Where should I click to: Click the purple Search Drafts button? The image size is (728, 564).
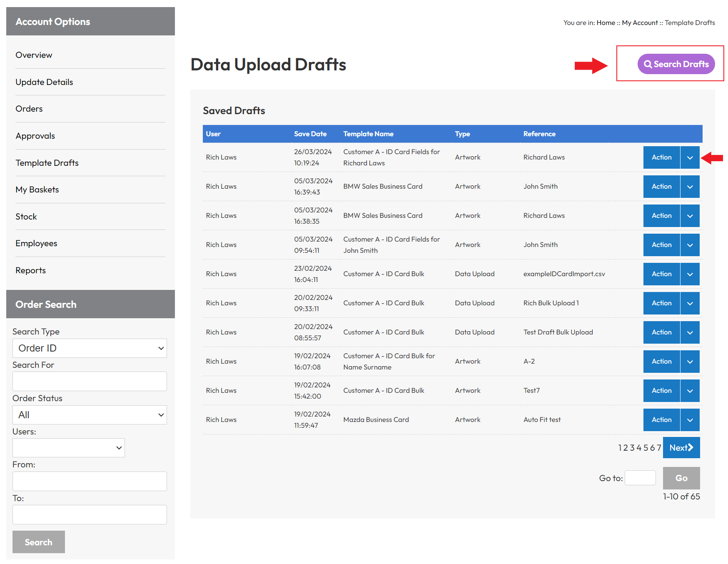(x=676, y=64)
